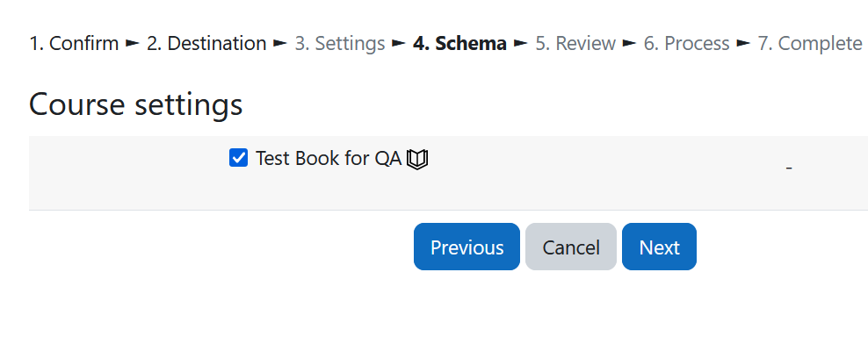
Task: Click the arrow separator after 6. Process
Action: (x=743, y=43)
